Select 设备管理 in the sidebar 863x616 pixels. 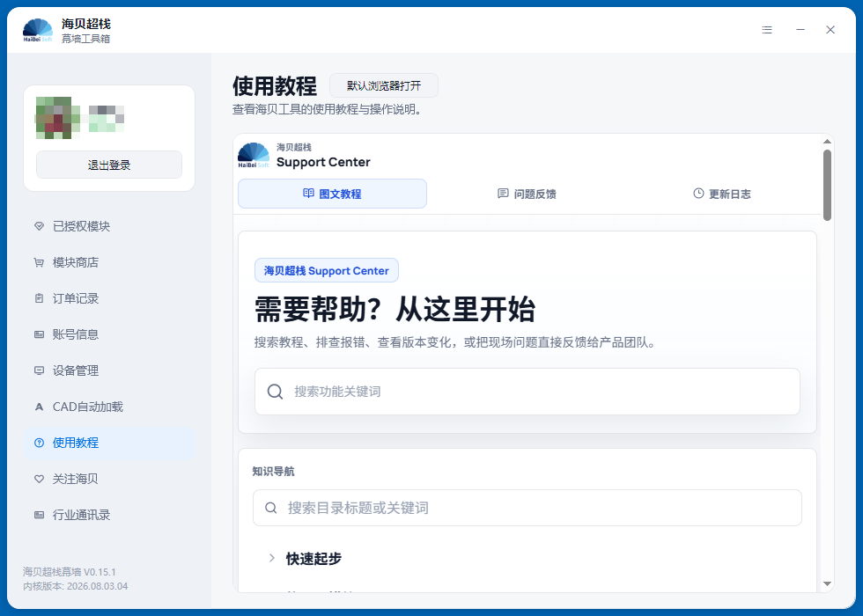pyautogui.click(x=109, y=370)
